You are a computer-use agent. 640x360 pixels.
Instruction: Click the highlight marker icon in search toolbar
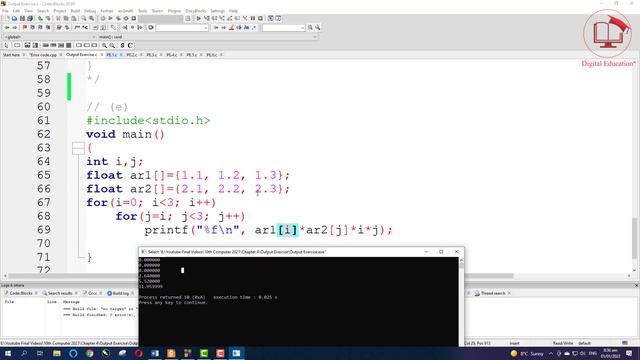pyautogui.click(x=231, y=27)
